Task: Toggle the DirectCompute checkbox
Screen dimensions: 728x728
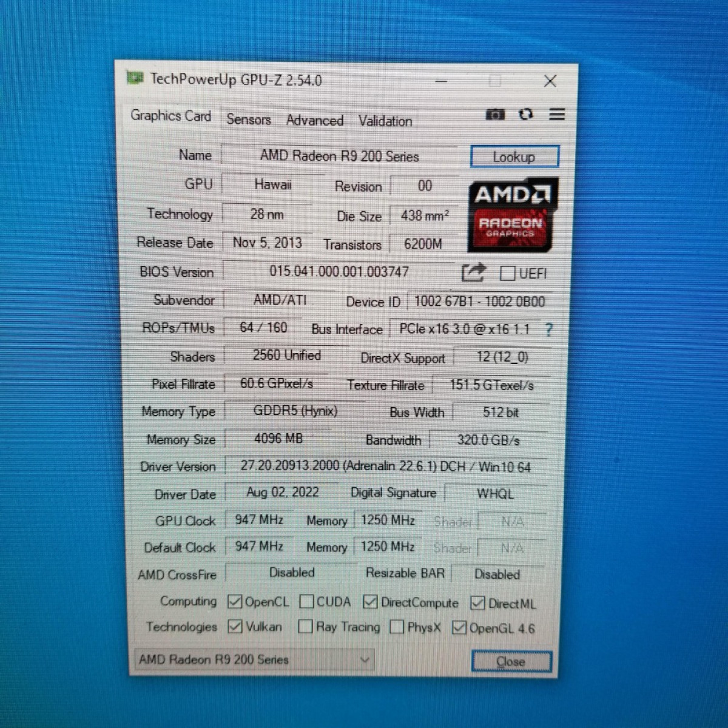Action: coord(370,602)
